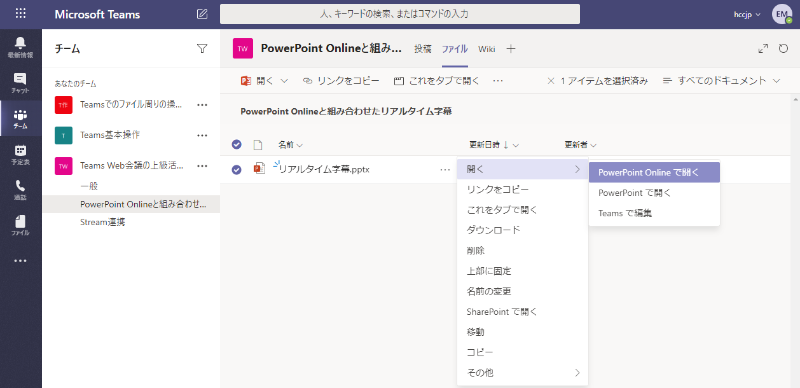This screenshot has width=800, height=388.
Task: Switch to the Wiki tab
Action: (486, 49)
